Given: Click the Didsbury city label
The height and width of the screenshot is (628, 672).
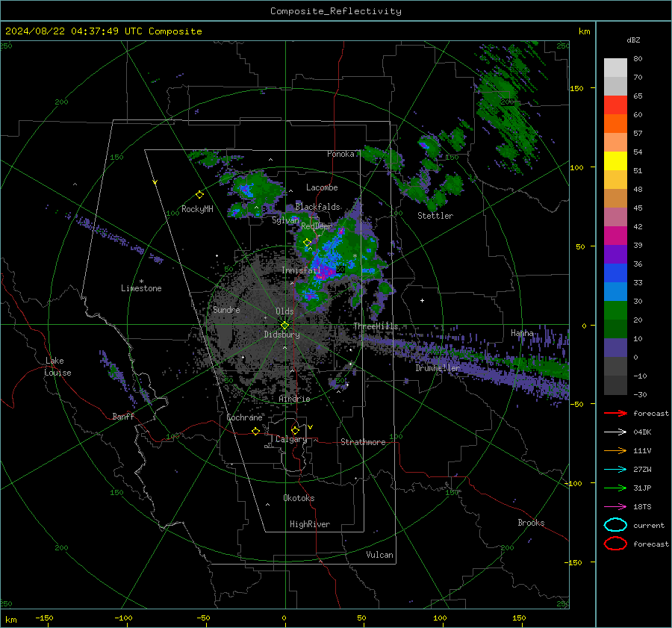Looking at the screenshot, I should pyautogui.click(x=281, y=335).
